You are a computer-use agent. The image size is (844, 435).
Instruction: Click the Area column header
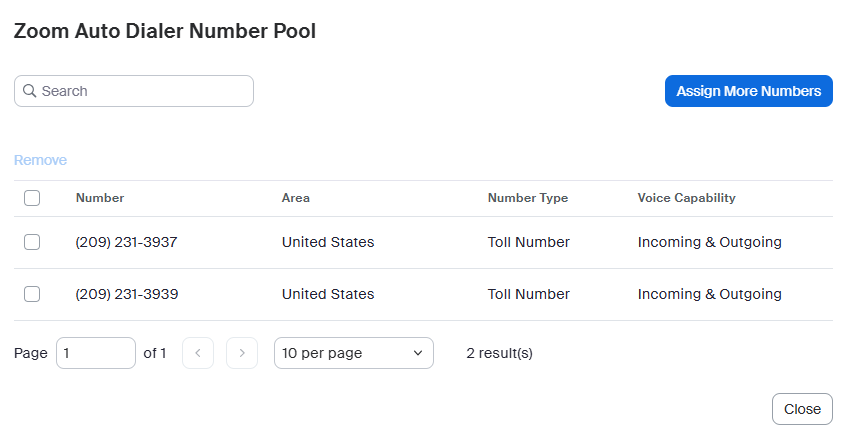[296, 198]
